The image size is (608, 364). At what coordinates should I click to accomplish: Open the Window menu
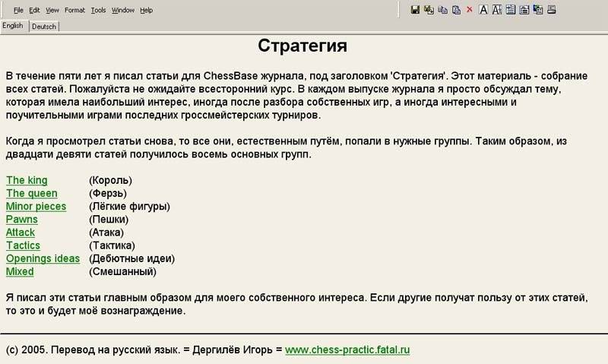pyautogui.click(x=122, y=10)
